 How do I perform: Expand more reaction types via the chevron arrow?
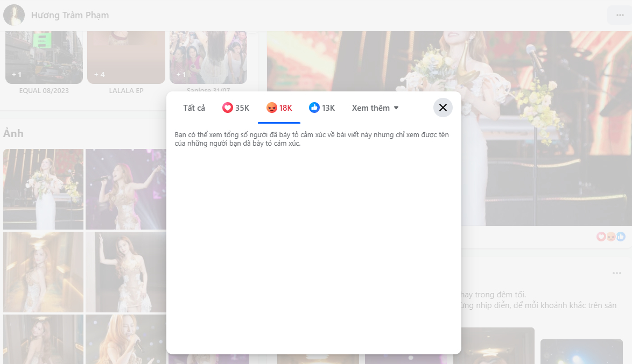coord(397,108)
